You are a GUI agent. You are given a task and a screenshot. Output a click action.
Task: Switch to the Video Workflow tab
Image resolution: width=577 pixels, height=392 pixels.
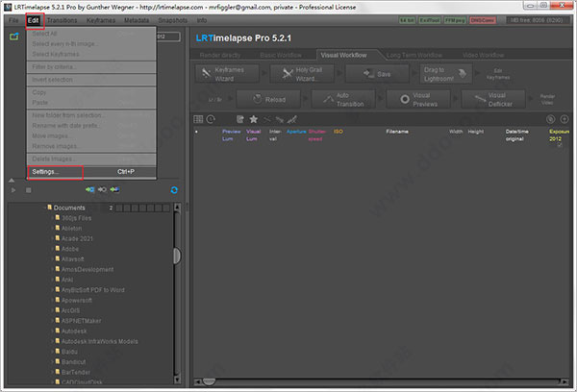[x=483, y=55]
